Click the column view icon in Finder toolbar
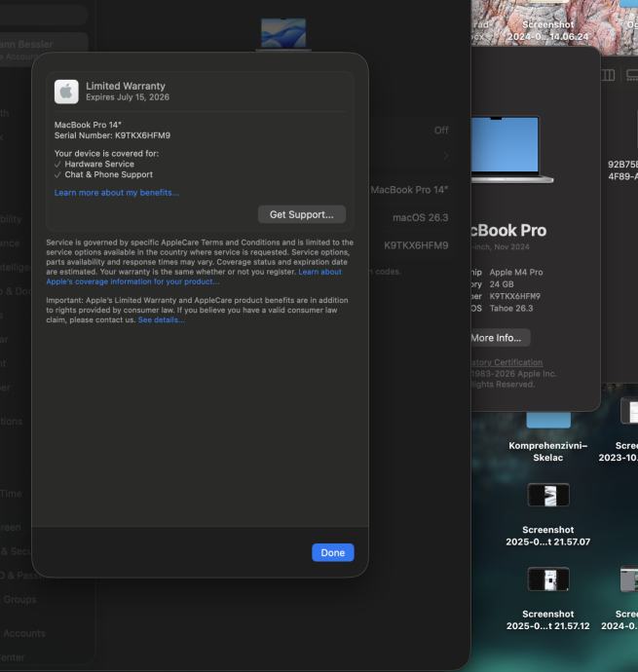638x672 pixels. click(608, 75)
